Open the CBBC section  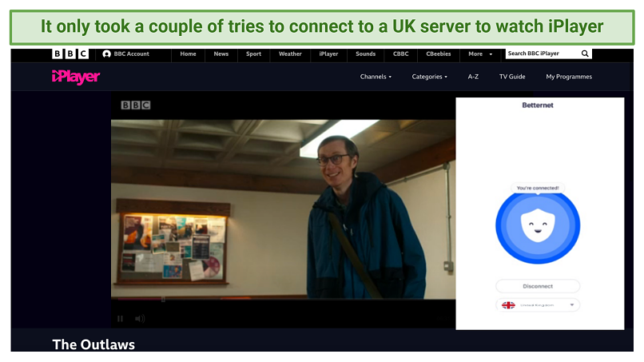[x=401, y=54]
